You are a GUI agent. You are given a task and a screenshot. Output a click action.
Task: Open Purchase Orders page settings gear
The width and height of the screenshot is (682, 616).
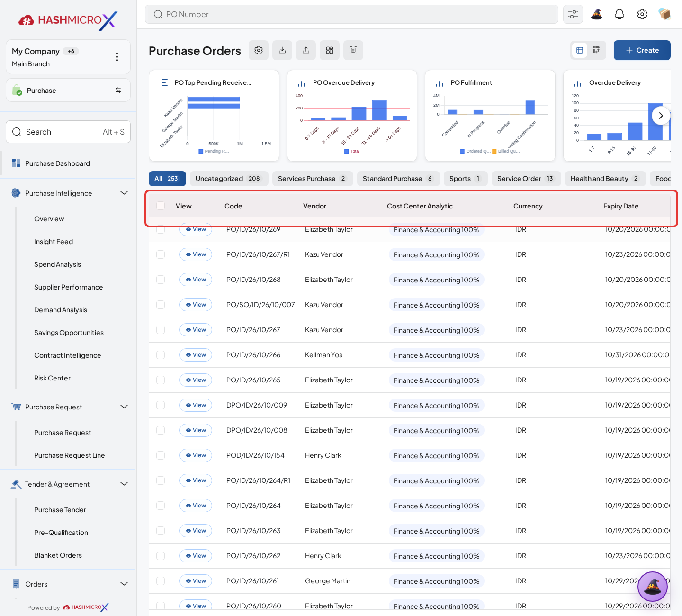(259, 50)
